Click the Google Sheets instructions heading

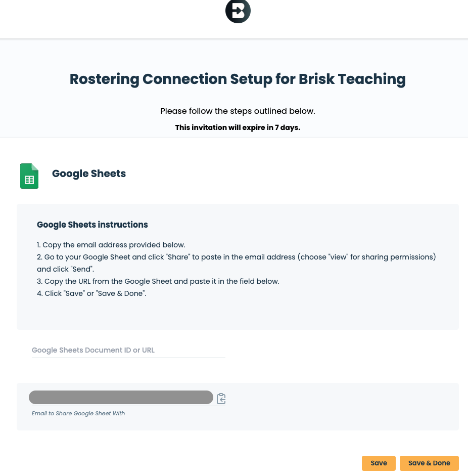[92, 225]
